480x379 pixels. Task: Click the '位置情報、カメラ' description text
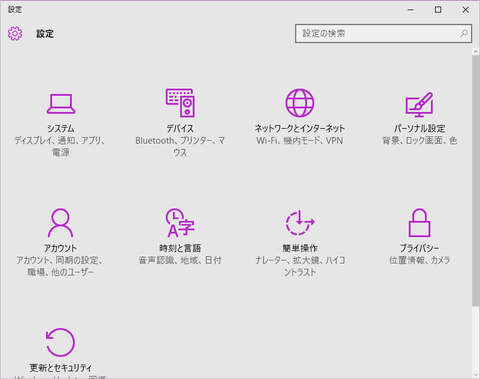pos(419,260)
